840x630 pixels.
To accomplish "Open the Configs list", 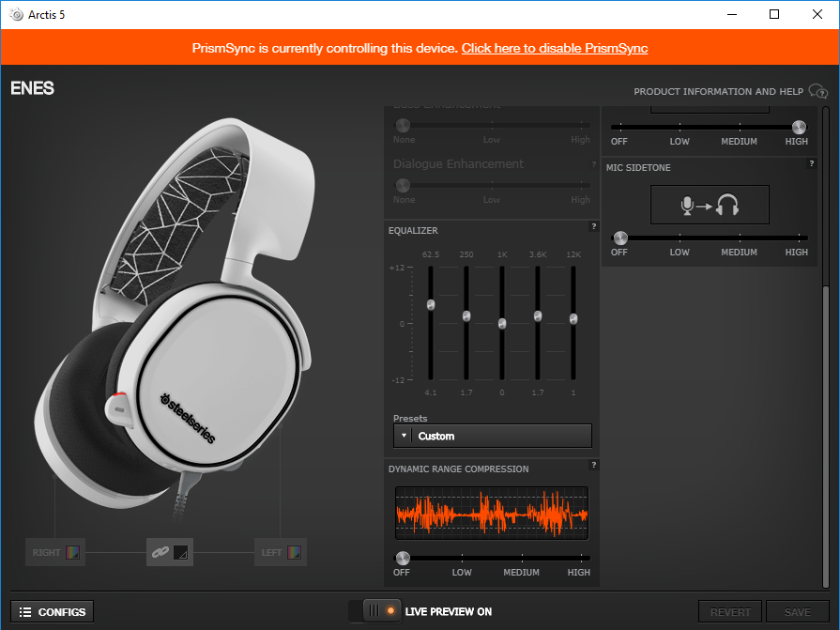I will point(52,612).
